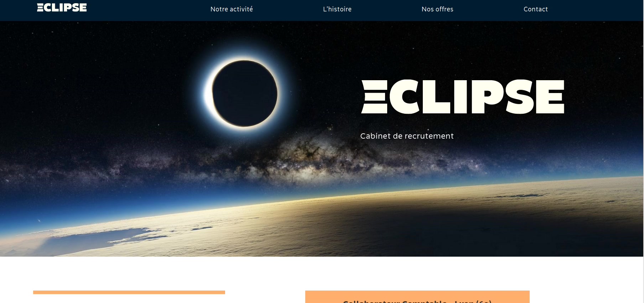This screenshot has width=644, height=303.
Task: Open the Nos offres page link
Action: (437, 9)
